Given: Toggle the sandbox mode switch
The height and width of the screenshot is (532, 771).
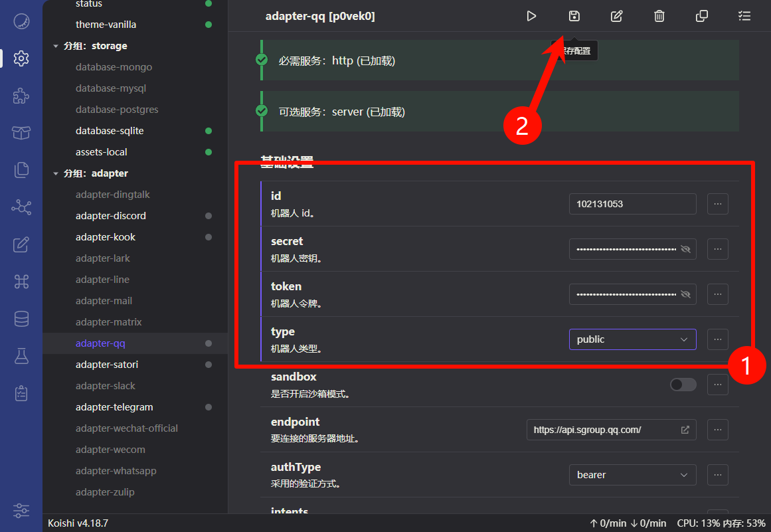Looking at the screenshot, I should point(683,385).
